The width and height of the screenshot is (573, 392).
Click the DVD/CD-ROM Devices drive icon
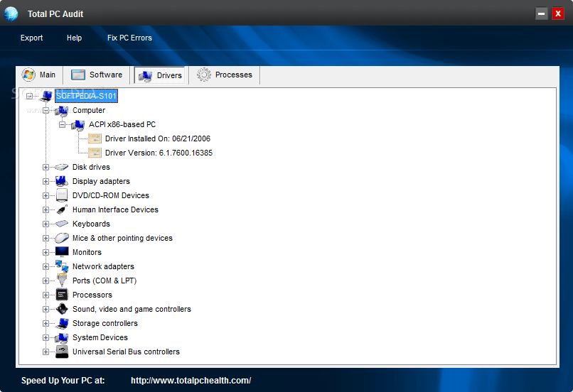pos(62,195)
